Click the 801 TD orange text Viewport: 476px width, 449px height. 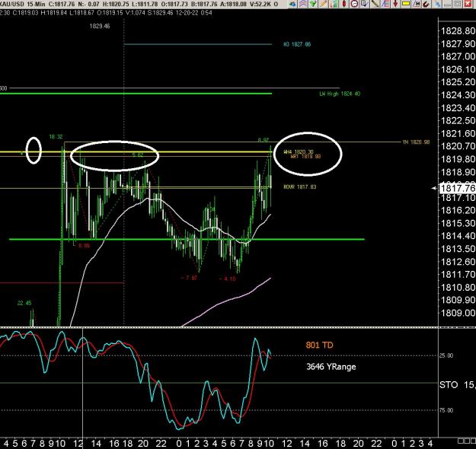(x=319, y=345)
